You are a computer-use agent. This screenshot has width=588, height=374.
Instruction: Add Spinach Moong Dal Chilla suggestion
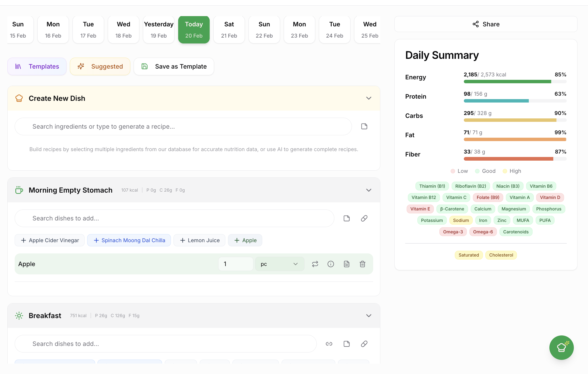(129, 240)
